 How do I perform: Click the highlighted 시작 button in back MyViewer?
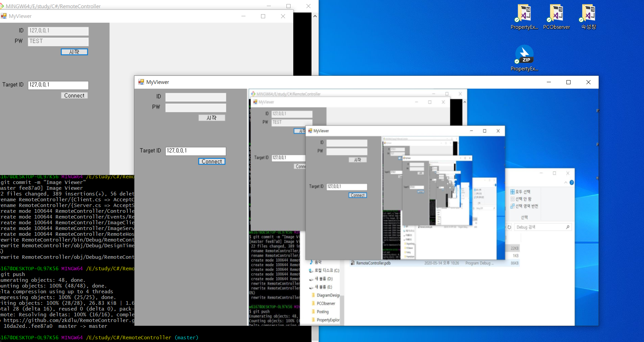(74, 52)
